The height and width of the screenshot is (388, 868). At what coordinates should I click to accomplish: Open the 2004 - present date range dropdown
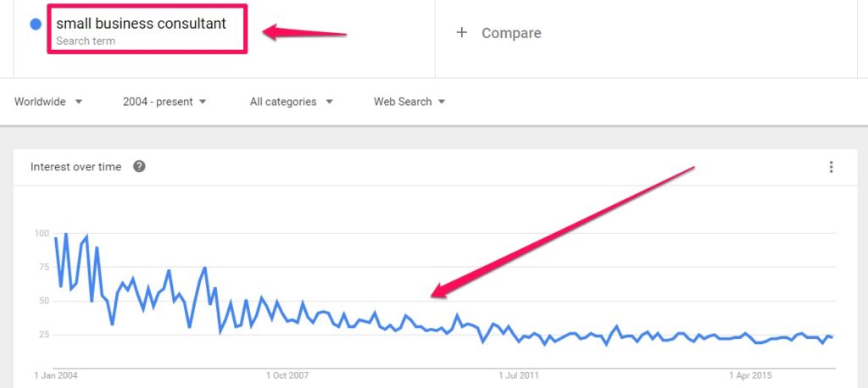164,102
